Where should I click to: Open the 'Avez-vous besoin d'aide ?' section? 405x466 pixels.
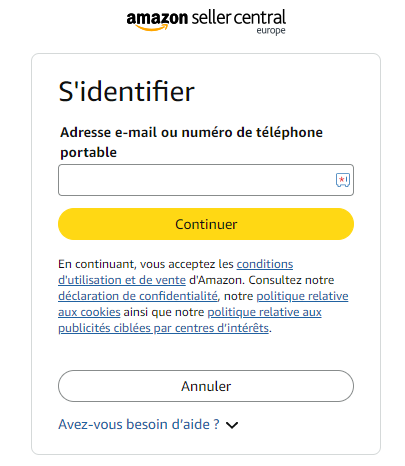tap(139, 424)
